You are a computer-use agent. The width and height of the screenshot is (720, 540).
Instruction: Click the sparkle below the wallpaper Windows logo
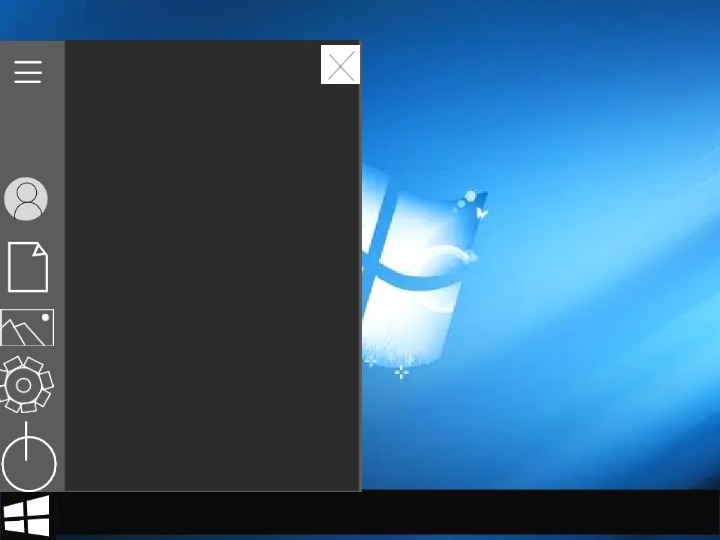[x=401, y=372]
